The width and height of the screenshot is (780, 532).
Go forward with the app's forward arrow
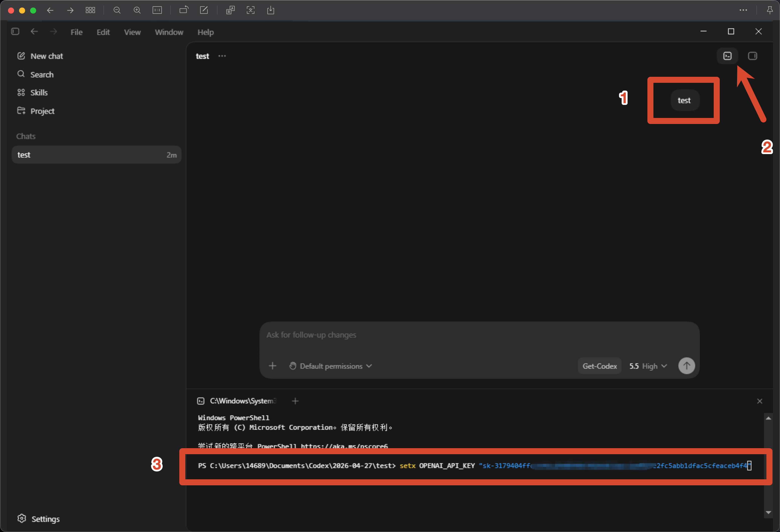53,32
